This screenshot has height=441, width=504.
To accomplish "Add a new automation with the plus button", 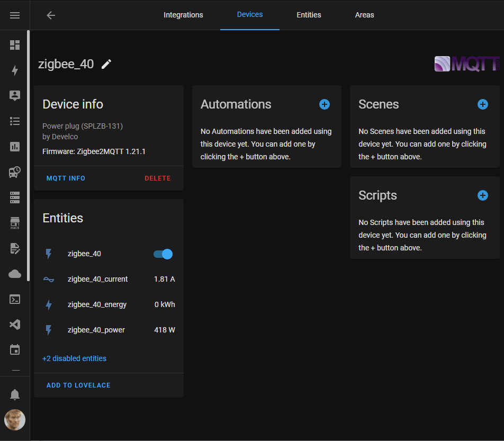I will point(324,104).
